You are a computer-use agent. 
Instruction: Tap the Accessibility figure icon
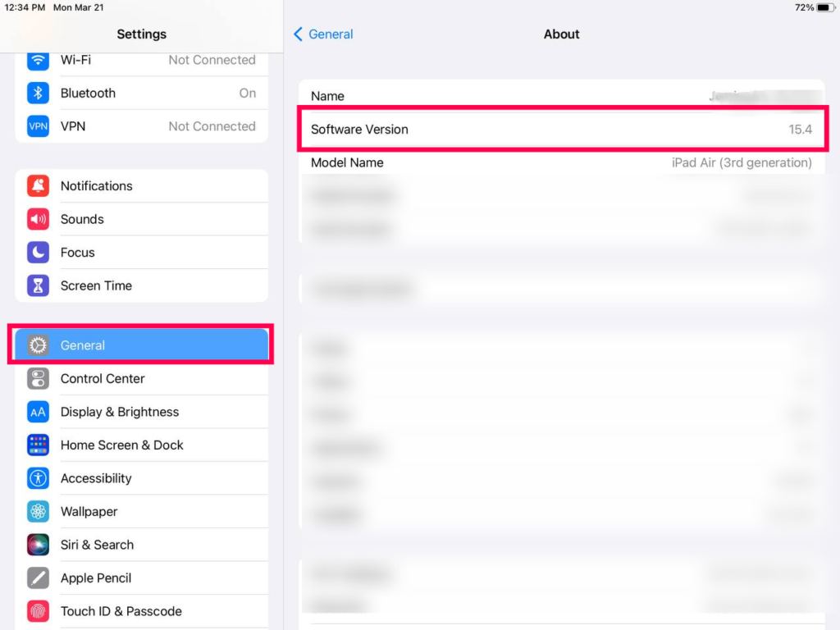tap(38, 478)
